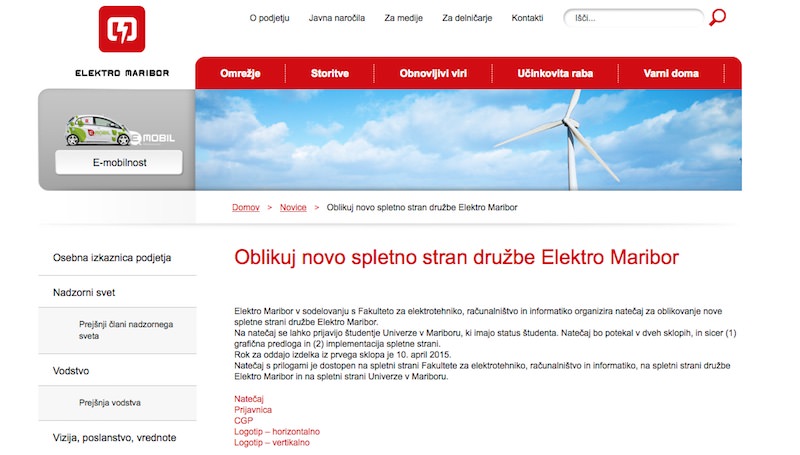The image size is (800, 455).
Task: Open Obnovljivi viri tab
Action: coord(433,74)
